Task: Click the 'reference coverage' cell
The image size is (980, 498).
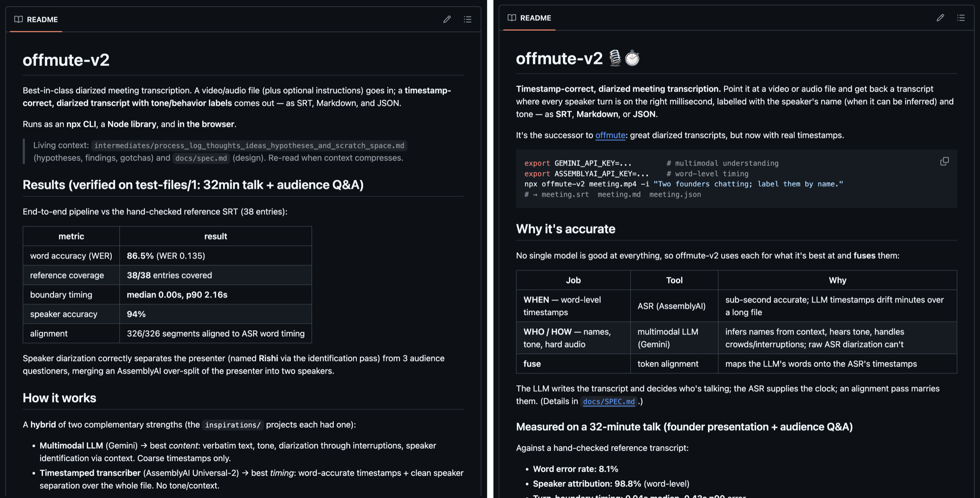Action: 71,275
